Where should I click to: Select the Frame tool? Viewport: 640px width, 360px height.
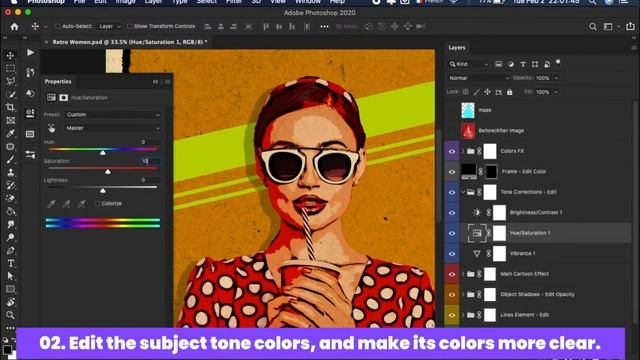[x=11, y=120]
